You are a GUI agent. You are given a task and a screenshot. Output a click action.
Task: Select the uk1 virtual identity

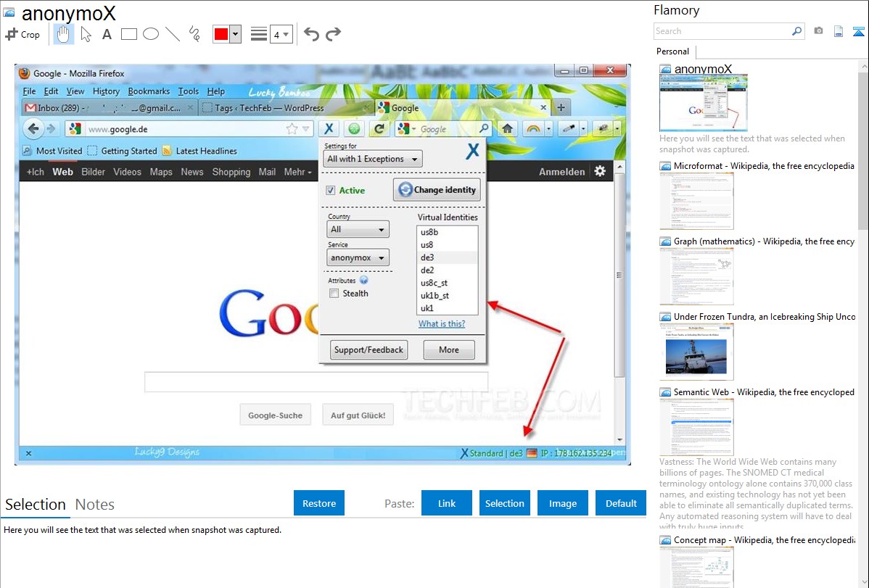447,308
